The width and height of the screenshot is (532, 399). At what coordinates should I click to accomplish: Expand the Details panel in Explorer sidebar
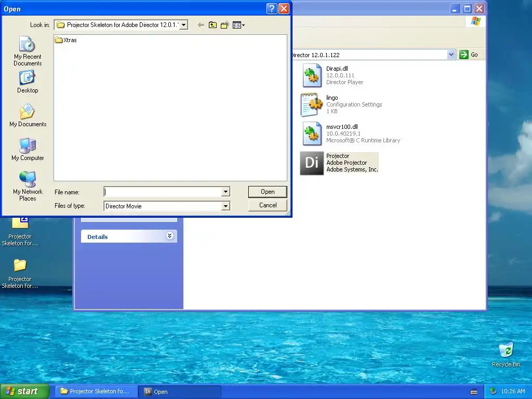tap(170, 236)
